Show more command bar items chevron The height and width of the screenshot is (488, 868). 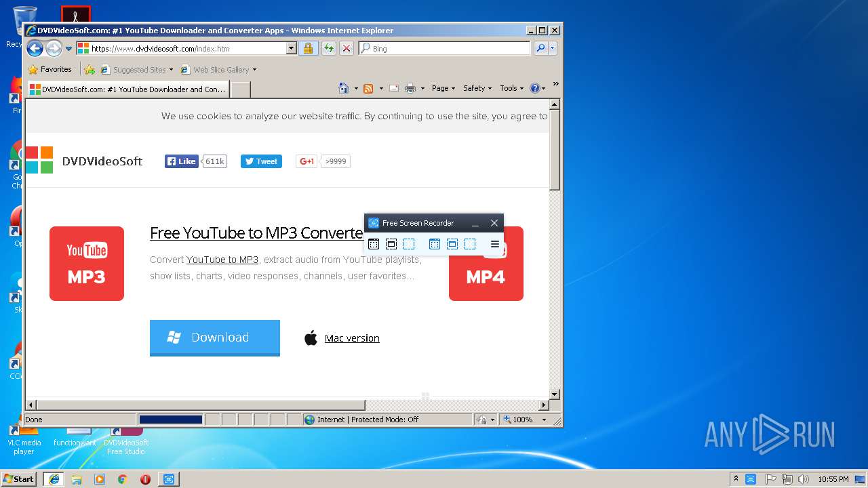pyautogui.click(x=555, y=84)
